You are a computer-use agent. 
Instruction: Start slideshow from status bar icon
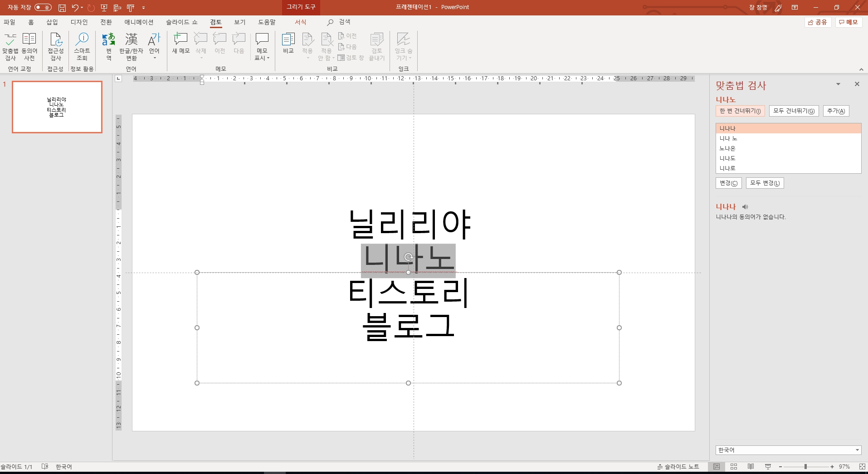point(768,467)
